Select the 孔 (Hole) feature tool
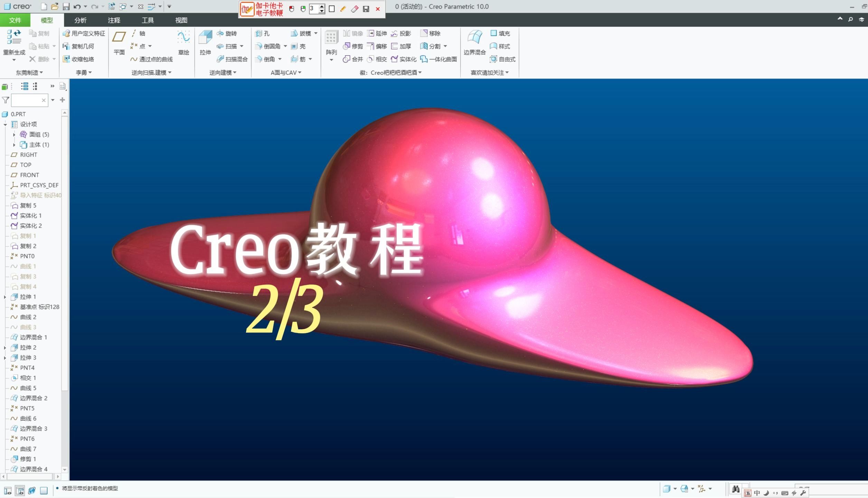The width and height of the screenshot is (868, 498). coord(263,33)
